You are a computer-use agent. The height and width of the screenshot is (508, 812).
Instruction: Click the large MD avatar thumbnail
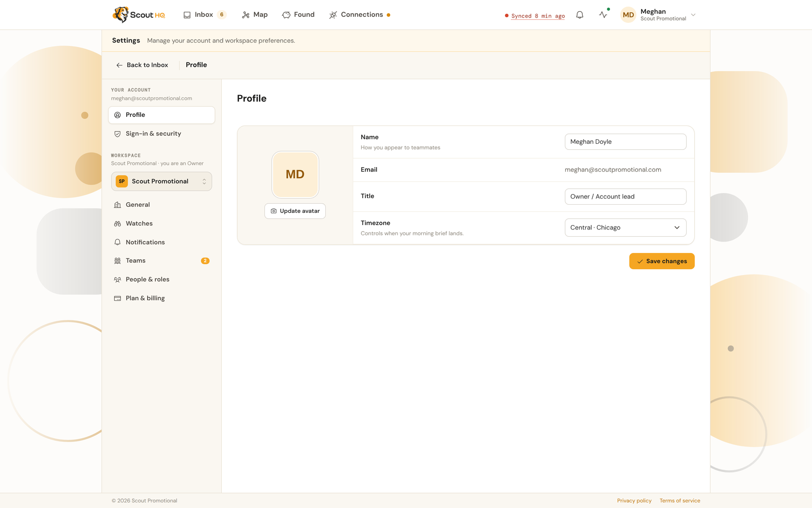pyautogui.click(x=295, y=174)
